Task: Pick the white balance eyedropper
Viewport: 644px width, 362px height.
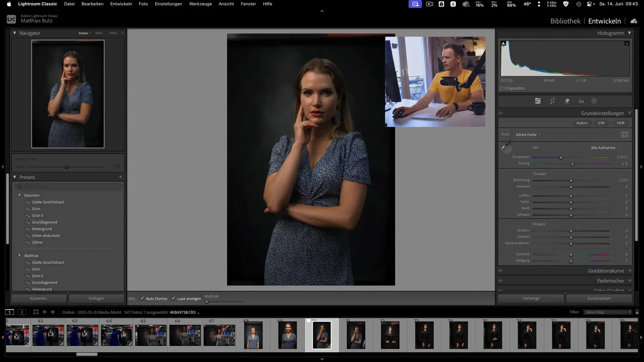Action: 506,148
